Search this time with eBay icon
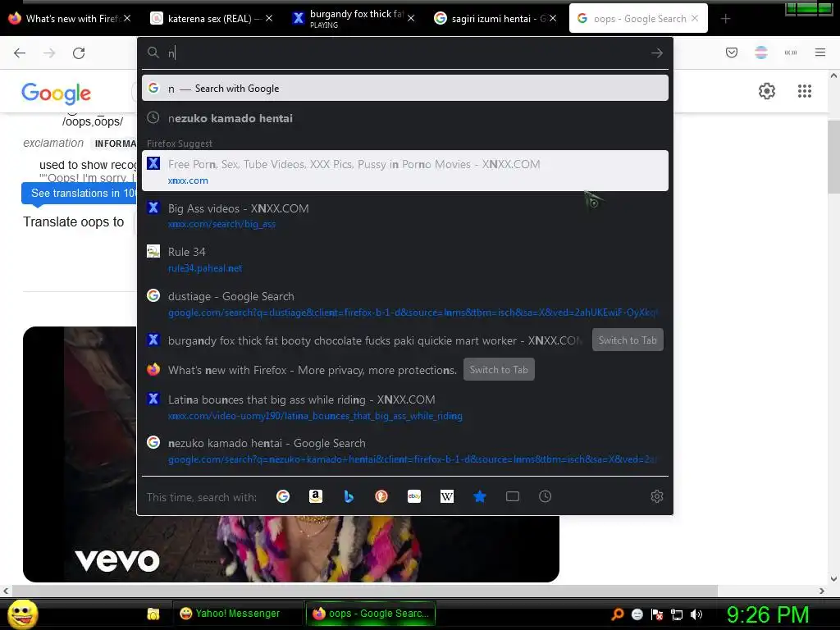 click(x=414, y=496)
